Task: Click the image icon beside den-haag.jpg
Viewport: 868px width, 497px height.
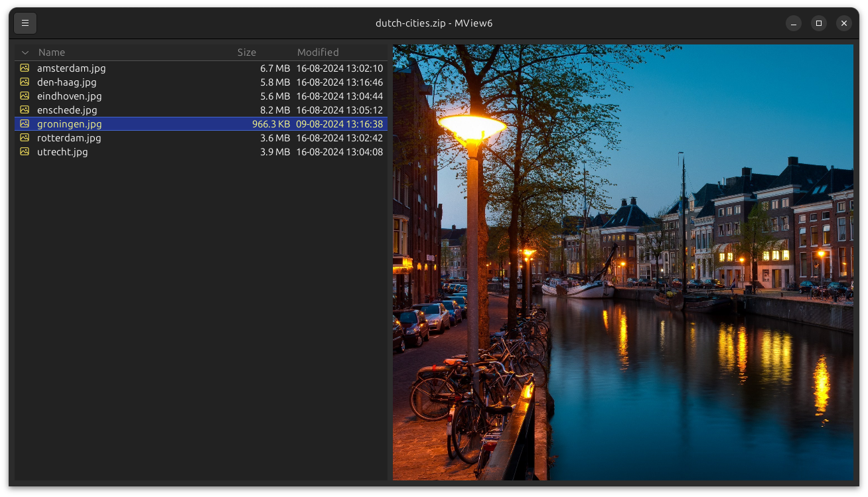Action: coord(25,82)
